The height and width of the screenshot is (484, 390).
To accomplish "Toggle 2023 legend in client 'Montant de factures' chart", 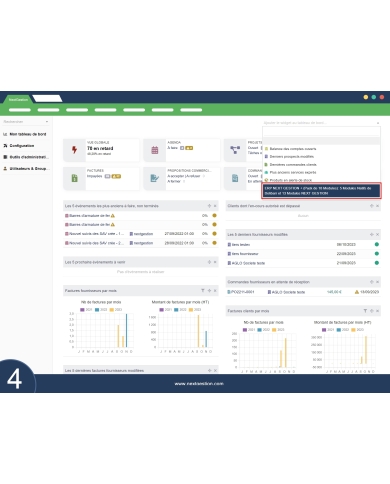I will [x=358, y=330].
